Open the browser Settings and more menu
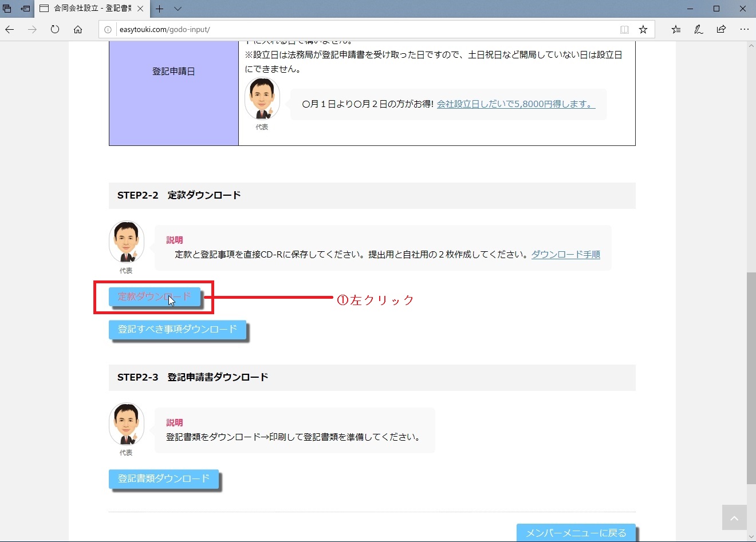756x542 pixels. click(744, 29)
